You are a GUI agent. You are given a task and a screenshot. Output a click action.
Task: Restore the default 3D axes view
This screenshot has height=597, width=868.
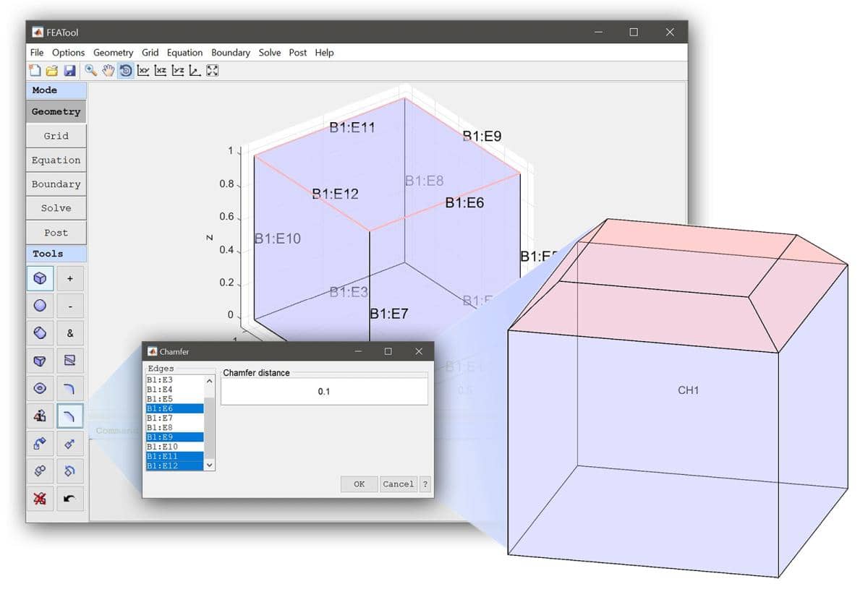[x=195, y=71]
